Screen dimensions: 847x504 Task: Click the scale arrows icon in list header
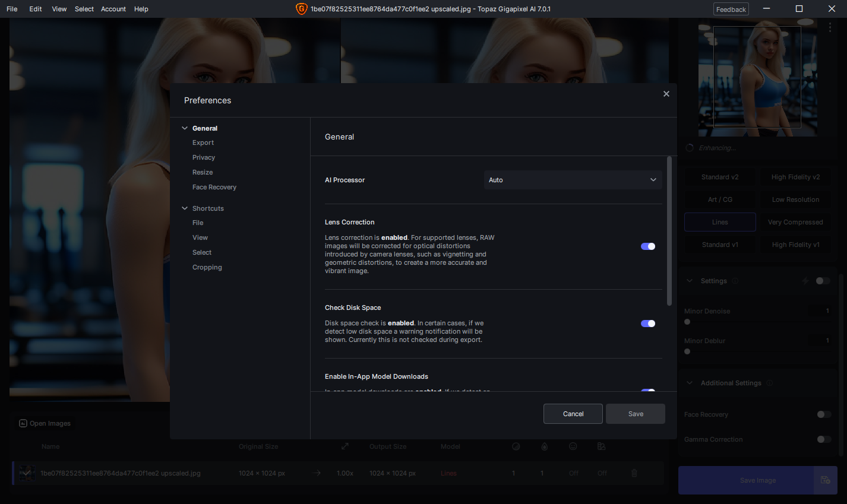(x=345, y=446)
